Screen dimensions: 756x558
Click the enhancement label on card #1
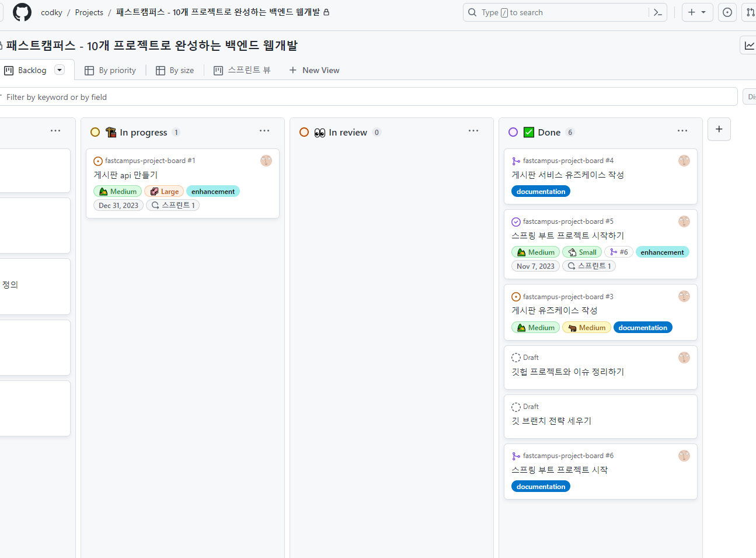(x=213, y=191)
